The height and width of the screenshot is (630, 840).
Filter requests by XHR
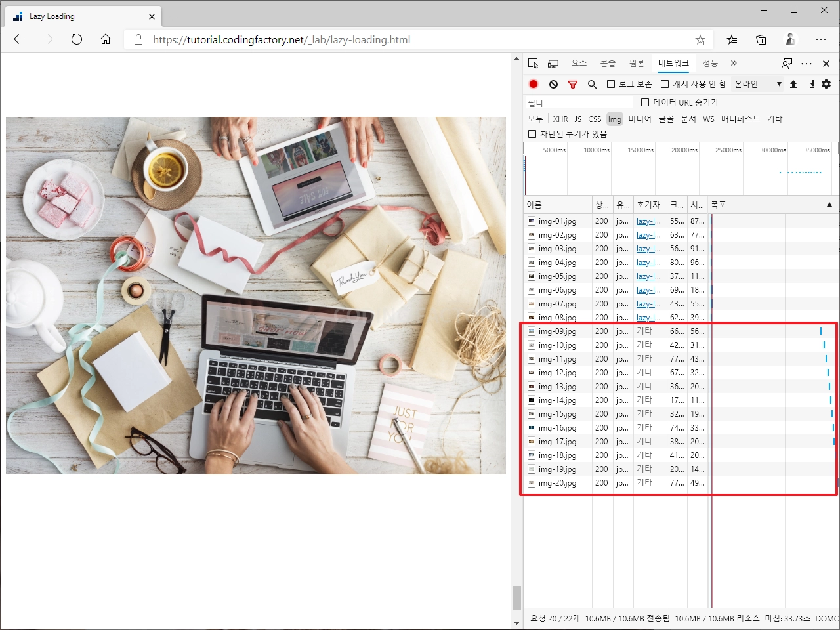pyautogui.click(x=560, y=119)
